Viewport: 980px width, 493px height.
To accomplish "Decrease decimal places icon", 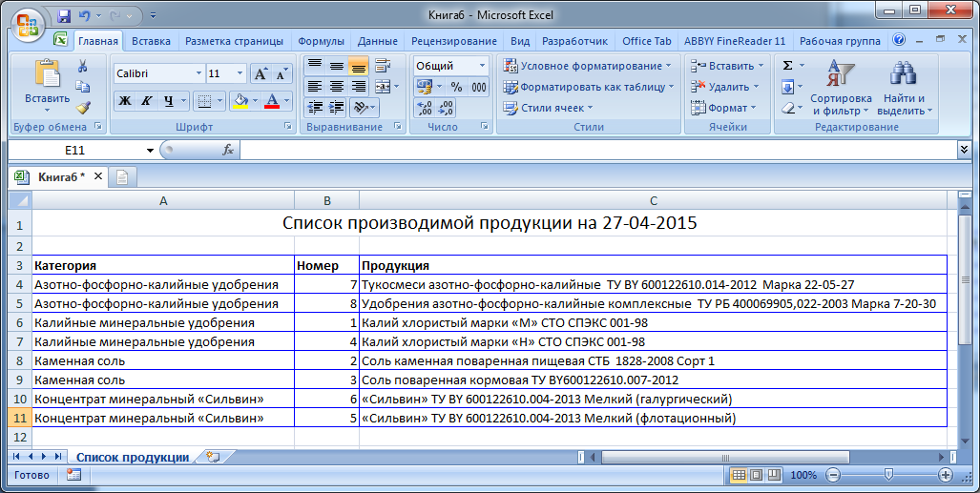I will pos(447,108).
